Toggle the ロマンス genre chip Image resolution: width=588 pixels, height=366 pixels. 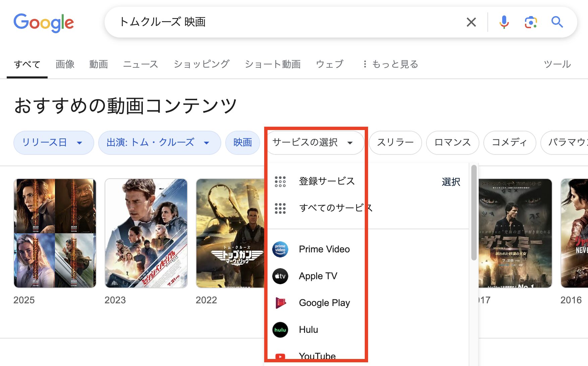453,143
